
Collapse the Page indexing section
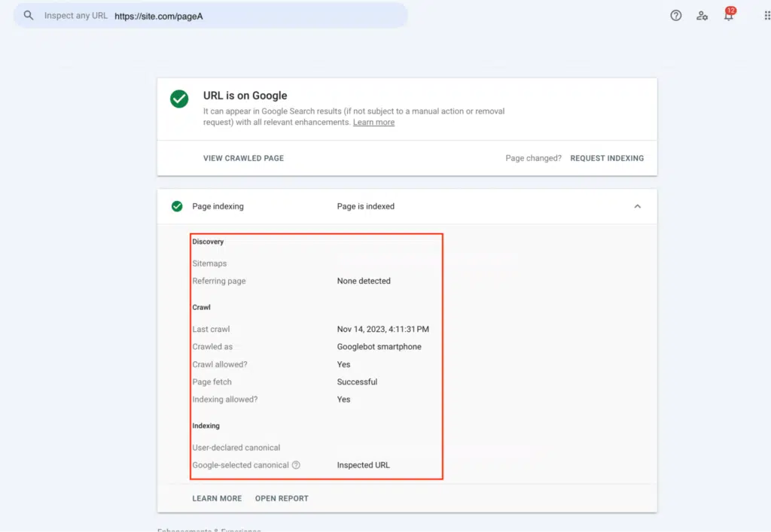click(x=637, y=205)
